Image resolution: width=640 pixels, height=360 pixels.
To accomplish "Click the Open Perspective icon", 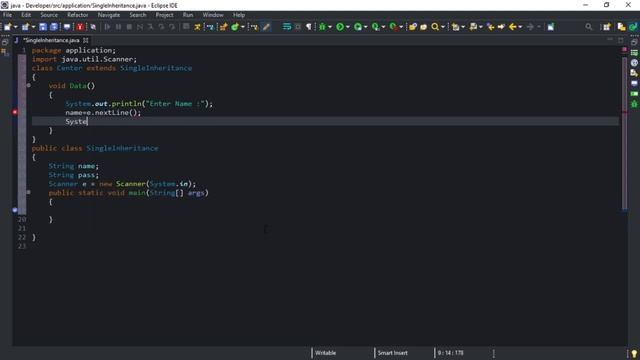I will click(x=607, y=27).
